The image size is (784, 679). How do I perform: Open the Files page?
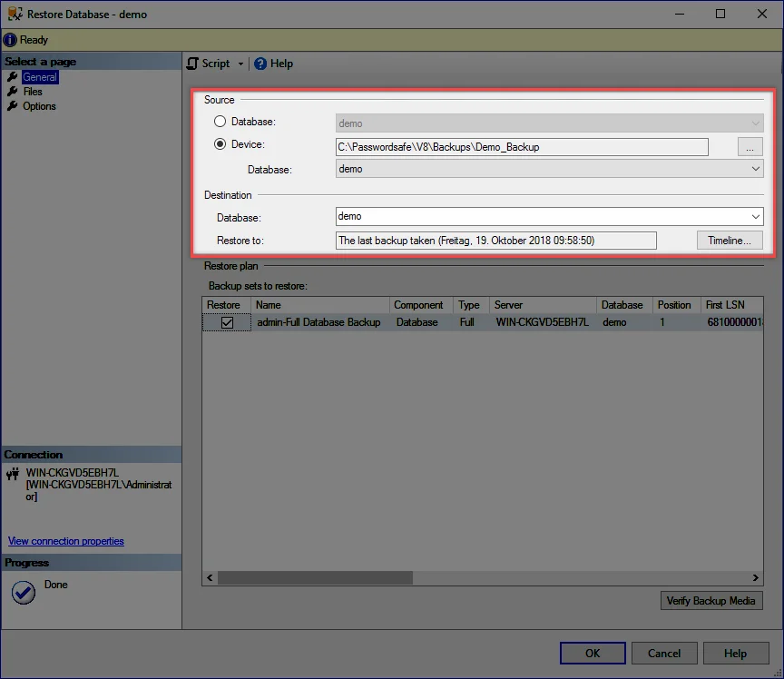[x=33, y=92]
